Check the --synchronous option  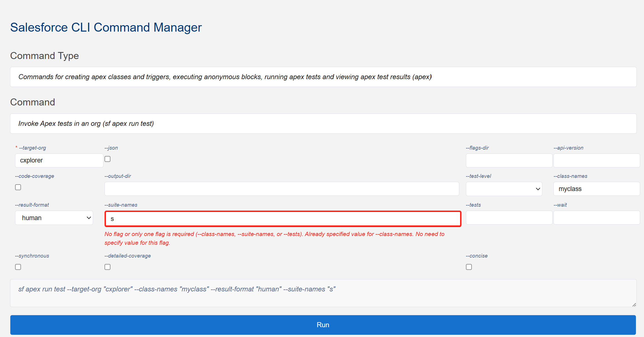[18, 267]
